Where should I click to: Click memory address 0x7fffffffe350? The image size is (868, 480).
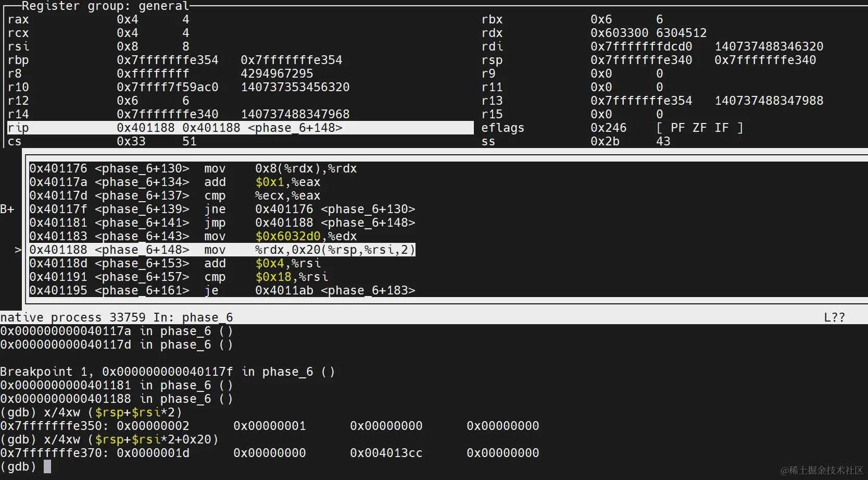coord(51,426)
